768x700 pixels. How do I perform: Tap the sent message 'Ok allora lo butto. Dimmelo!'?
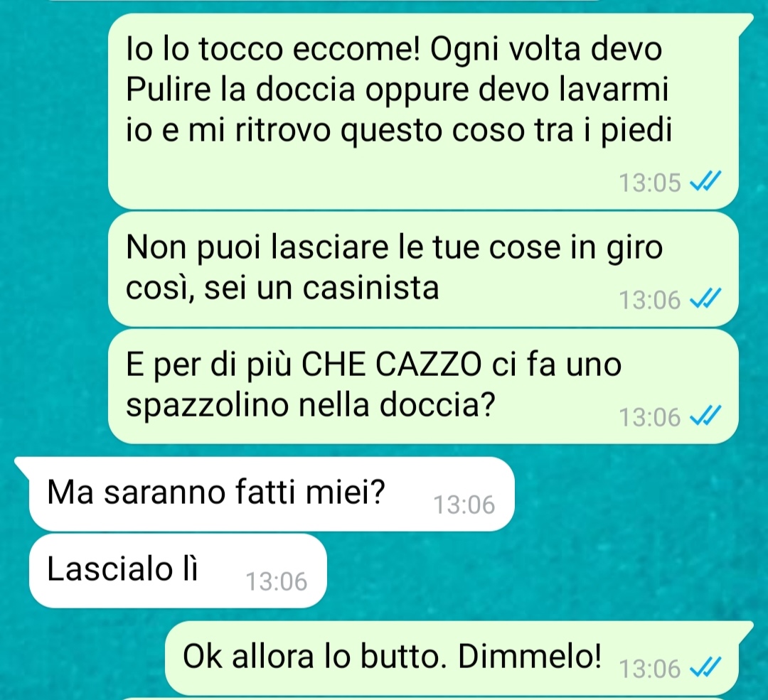tap(452, 658)
